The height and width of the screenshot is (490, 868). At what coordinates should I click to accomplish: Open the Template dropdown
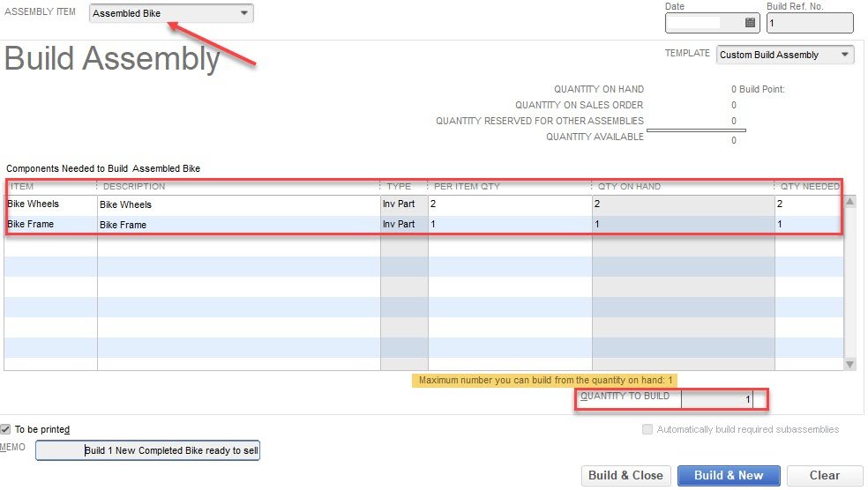coord(845,54)
